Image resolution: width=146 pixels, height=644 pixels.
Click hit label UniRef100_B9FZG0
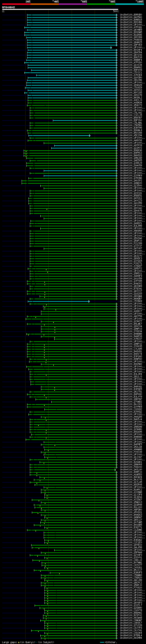[x=131, y=120]
